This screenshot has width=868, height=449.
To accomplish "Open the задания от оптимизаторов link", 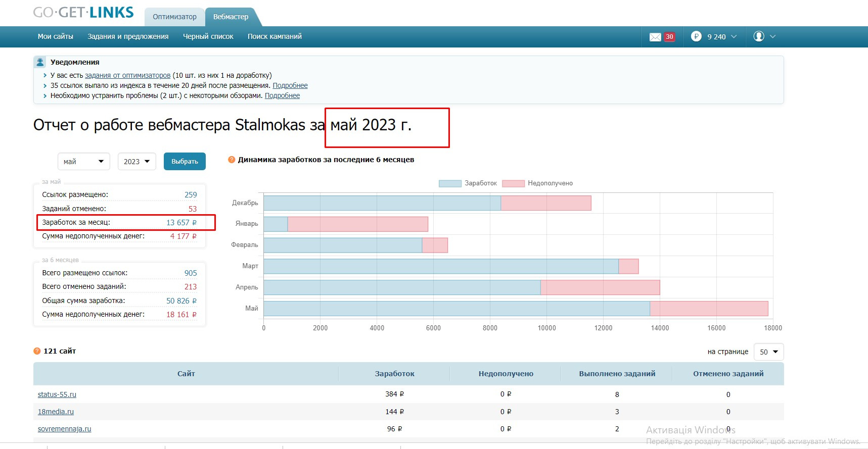I will coord(128,75).
